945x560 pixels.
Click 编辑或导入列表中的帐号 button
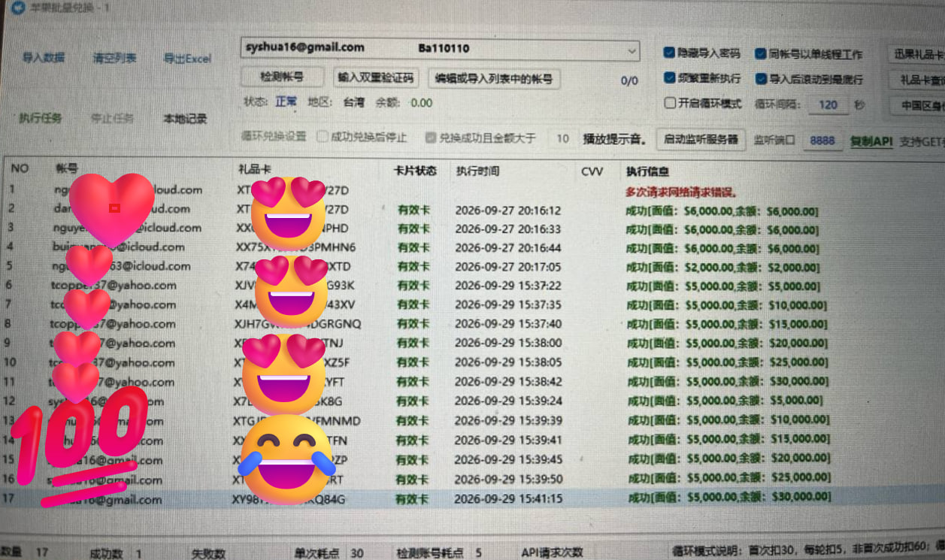coord(494,78)
